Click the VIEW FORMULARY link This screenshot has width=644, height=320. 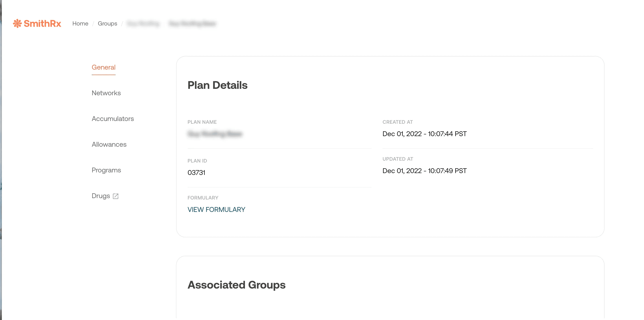click(x=216, y=210)
